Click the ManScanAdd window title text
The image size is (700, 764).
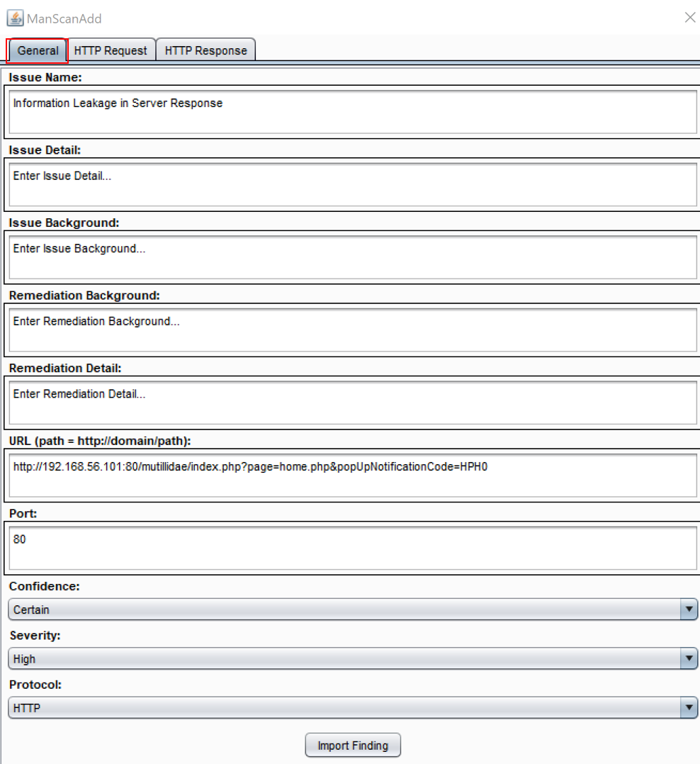[x=64, y=18]
